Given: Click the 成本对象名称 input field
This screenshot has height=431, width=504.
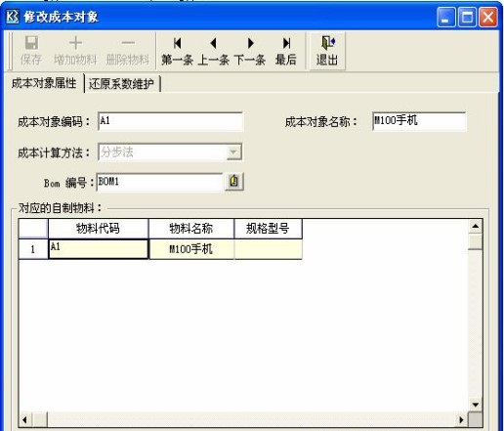Looking at the screenshot, I should coord(419,121).
